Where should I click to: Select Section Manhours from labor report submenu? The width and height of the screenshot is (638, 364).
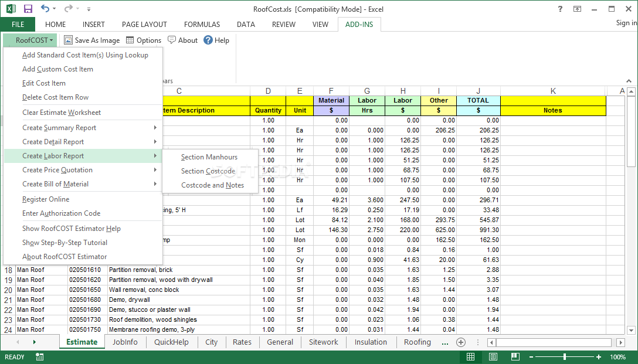click(209, 157)
